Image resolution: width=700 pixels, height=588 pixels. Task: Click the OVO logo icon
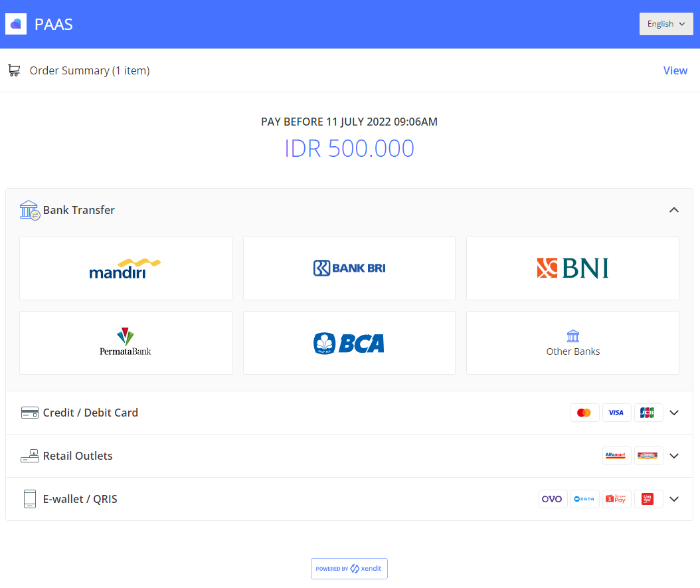coord(553,499)
